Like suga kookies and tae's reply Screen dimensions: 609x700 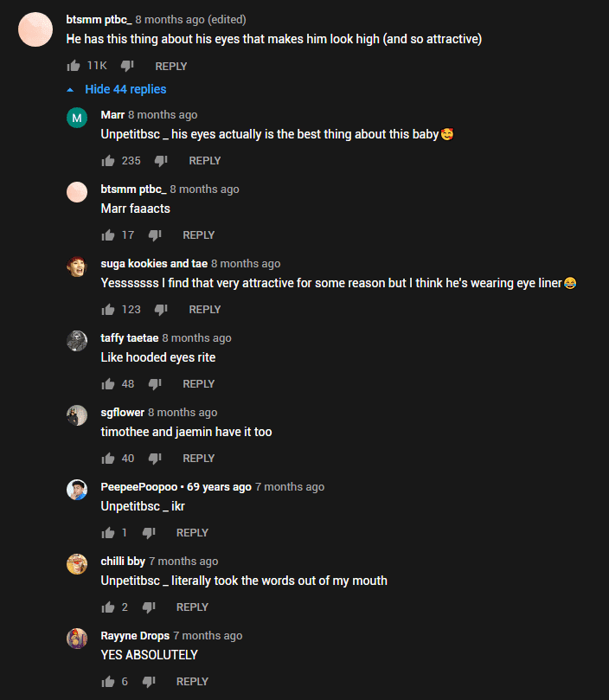coord(108,309)
